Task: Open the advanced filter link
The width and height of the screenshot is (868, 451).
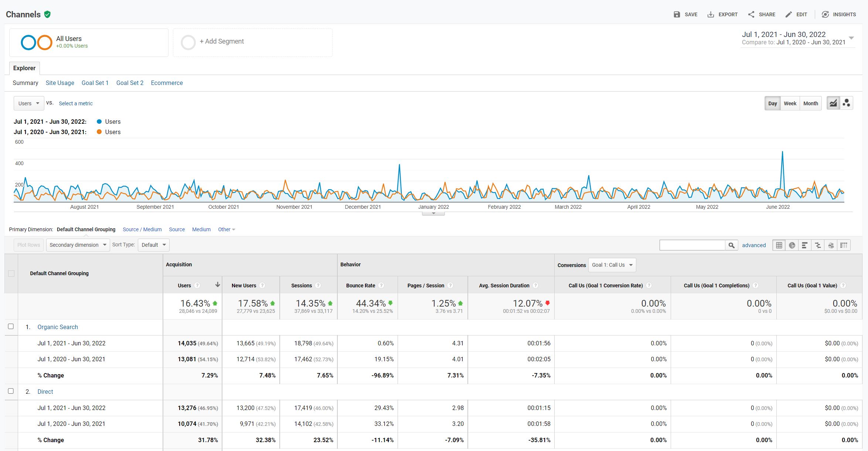Action: pyautogui.click(x=754, y=245)
